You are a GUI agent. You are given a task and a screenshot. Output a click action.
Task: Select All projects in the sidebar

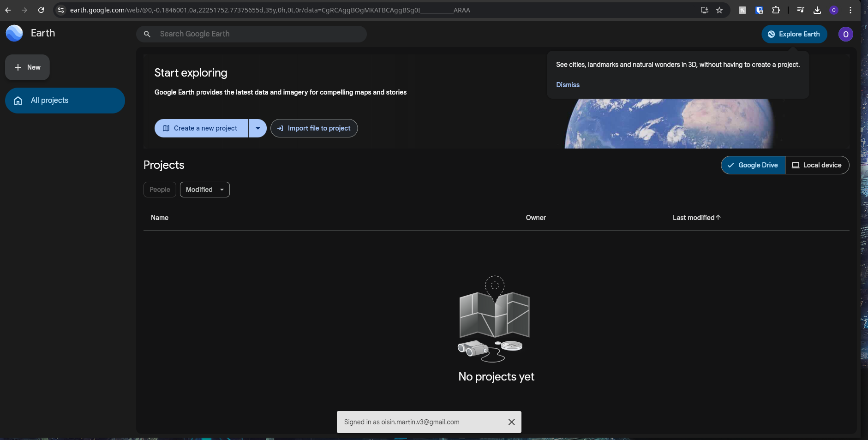[x=65, y=101]
